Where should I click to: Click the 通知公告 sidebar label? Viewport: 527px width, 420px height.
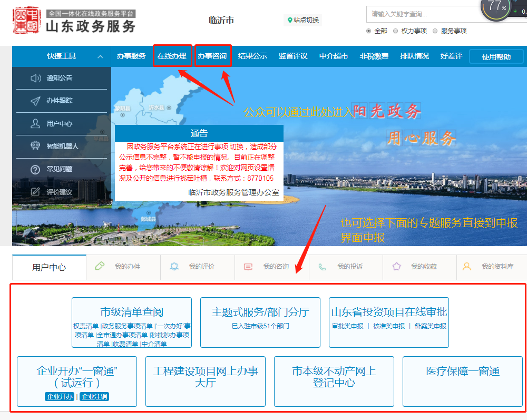click(x=60, y=78)
